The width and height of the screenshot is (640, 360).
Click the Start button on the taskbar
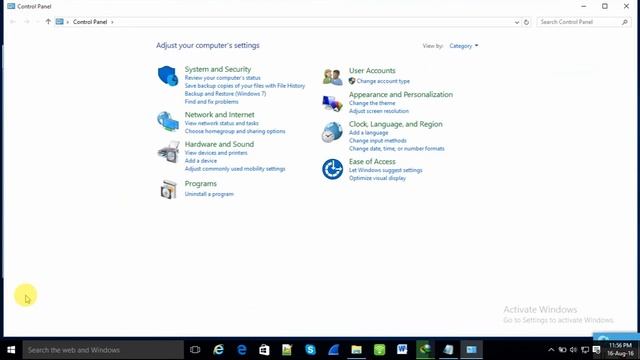coord(11,350)
